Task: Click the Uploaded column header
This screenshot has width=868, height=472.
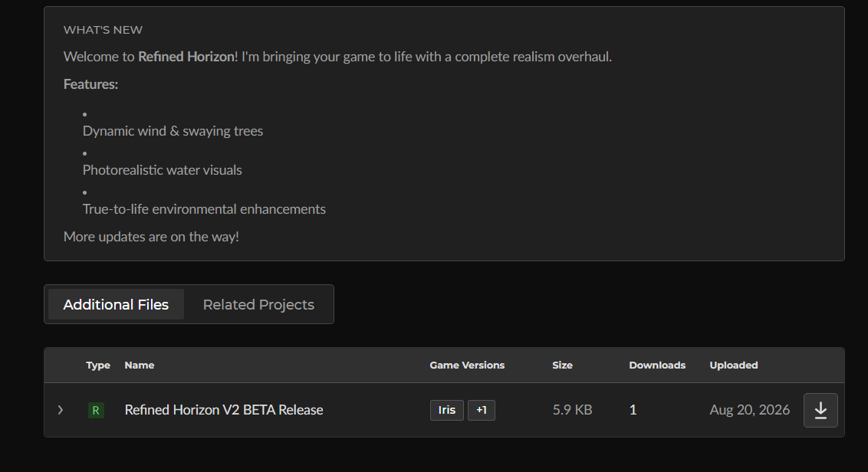Action: click(x=734, y=365)
